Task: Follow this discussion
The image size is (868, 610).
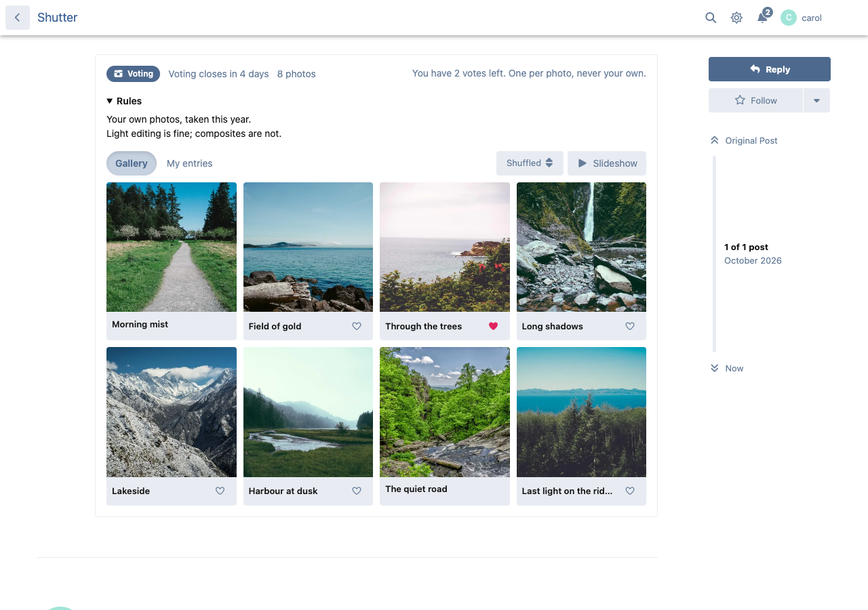Action: tap(755, 100)
